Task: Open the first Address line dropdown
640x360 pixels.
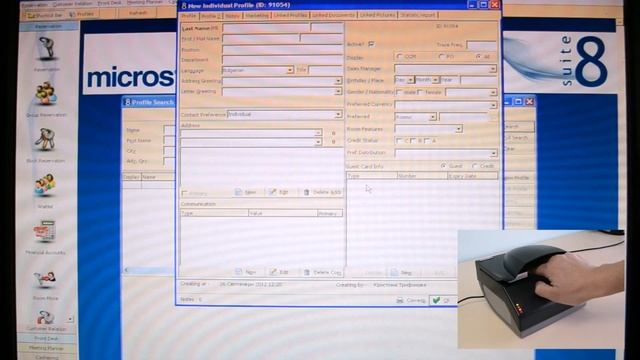Action: [x=318, y=133]
